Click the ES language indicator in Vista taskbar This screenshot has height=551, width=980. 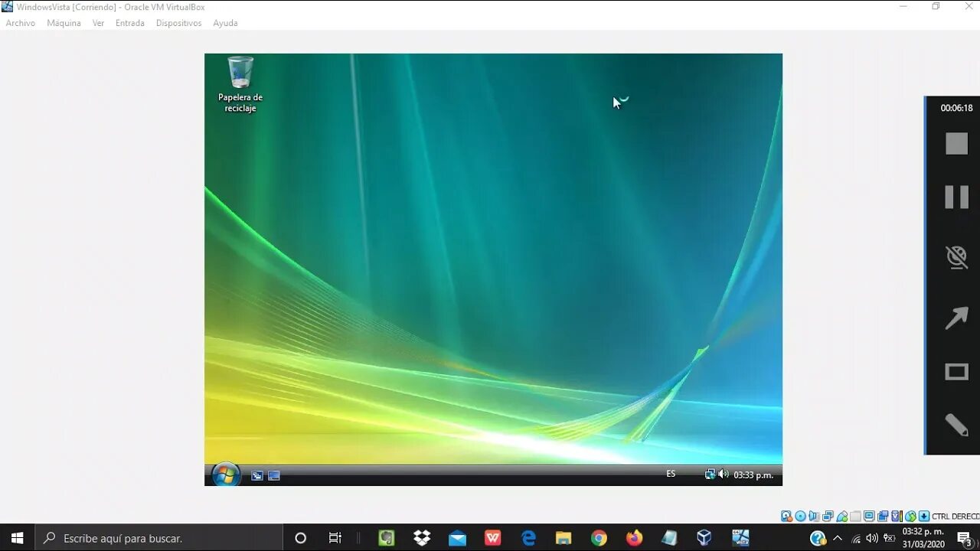[671, 474]
